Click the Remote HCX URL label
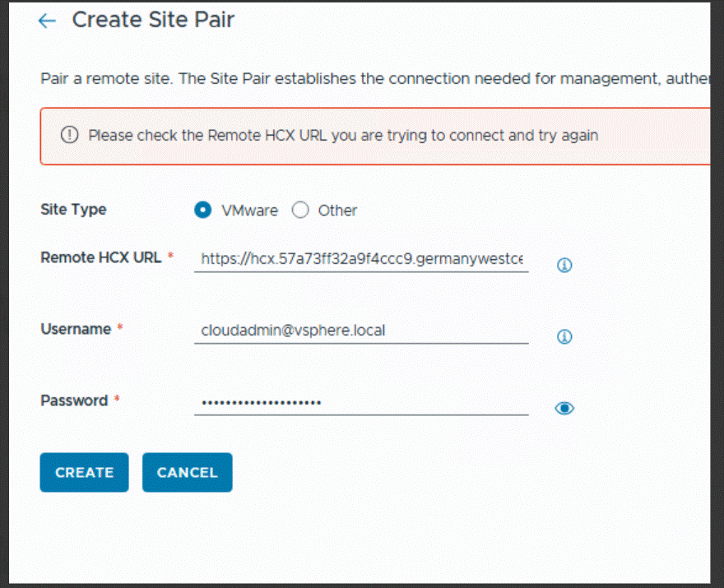 coord(101,257)
